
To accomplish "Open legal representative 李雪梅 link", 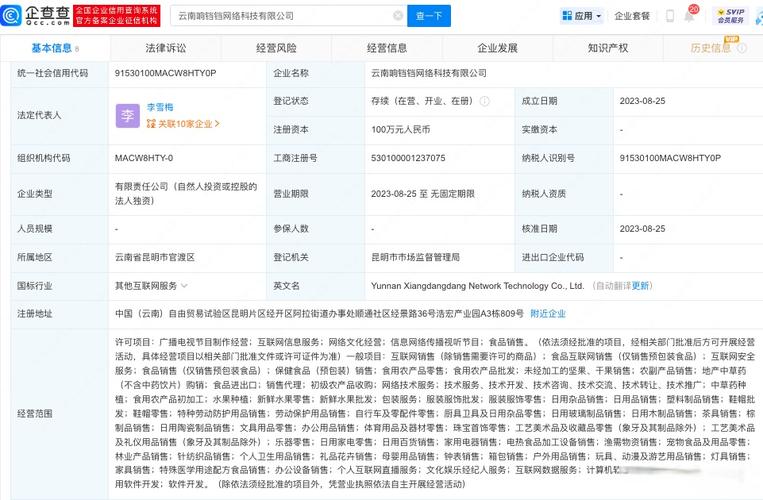I will tap(160, 107).
